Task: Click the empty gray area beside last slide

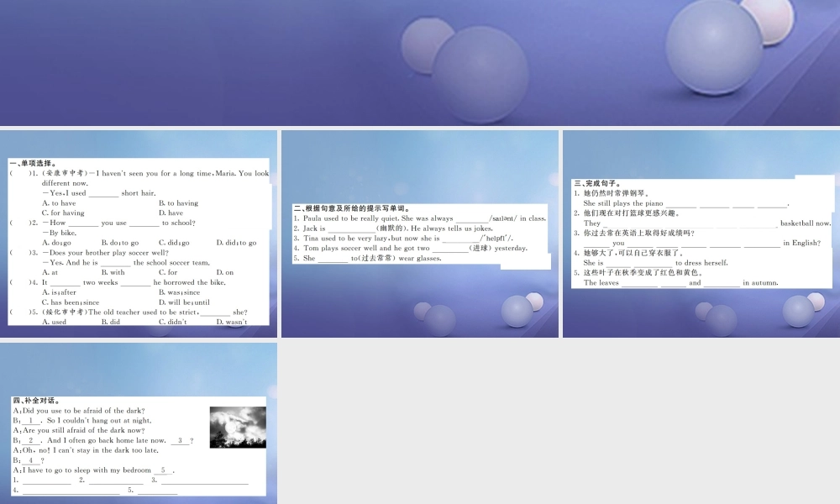Action: point(559,423)
